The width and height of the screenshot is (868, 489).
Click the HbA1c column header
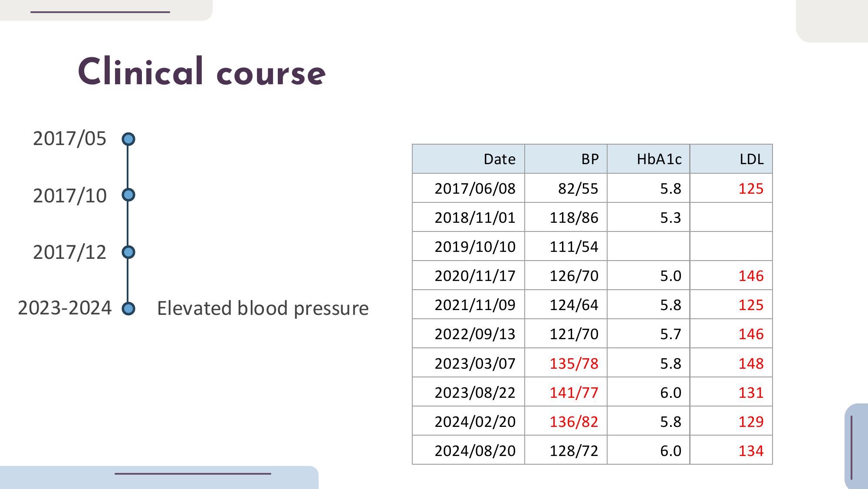coord(659,159)
